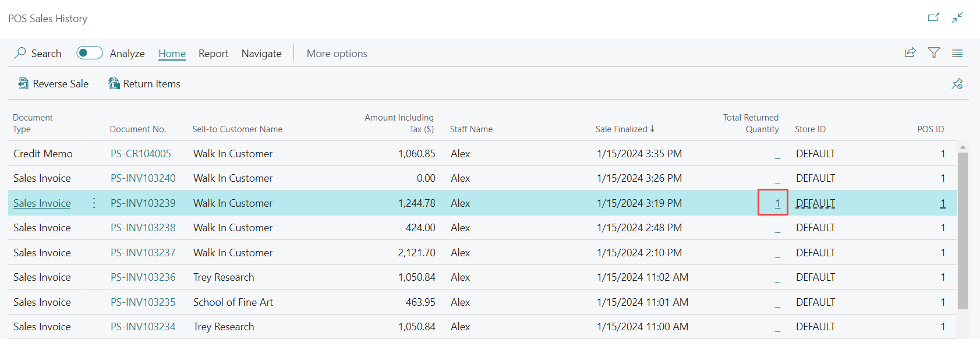This screenshot has height=339, width=980.
Task: Open the Report menu tab
Action: 213,54
